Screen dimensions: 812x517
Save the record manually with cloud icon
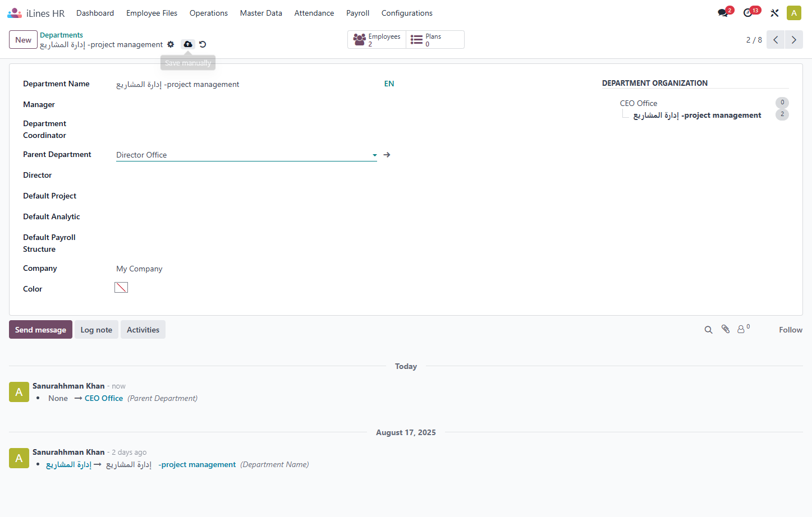[x=188, y=44]
